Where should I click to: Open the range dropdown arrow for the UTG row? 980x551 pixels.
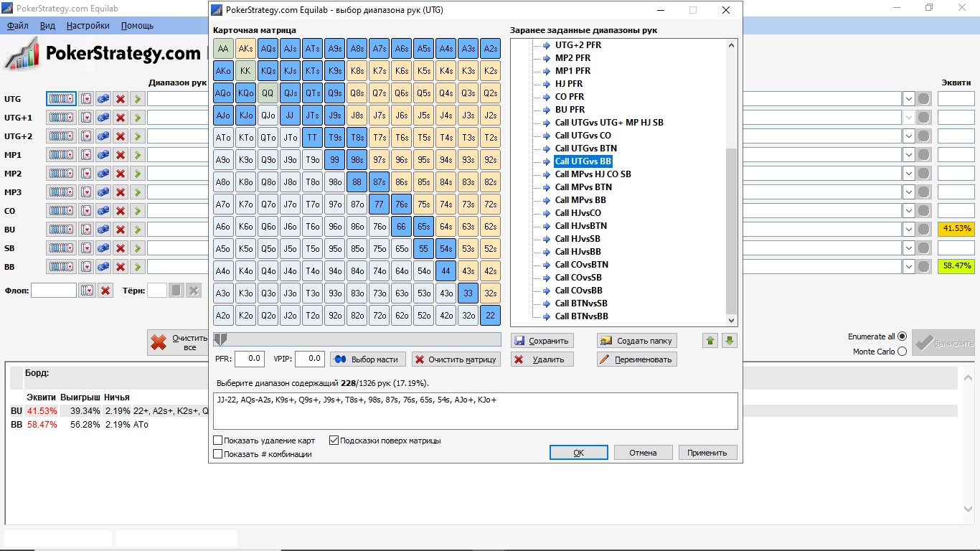(x=908, y=98)
